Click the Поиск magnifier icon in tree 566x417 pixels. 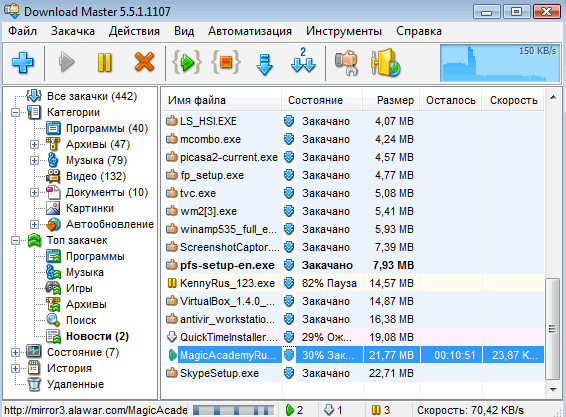click(x=53, y=320)
